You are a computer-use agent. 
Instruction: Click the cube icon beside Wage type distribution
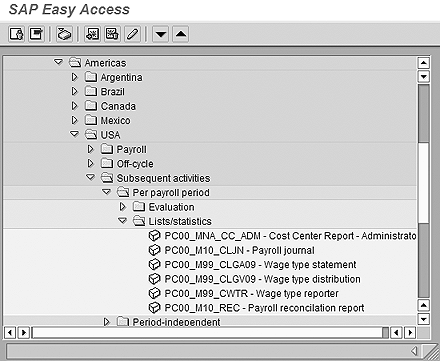154,279
